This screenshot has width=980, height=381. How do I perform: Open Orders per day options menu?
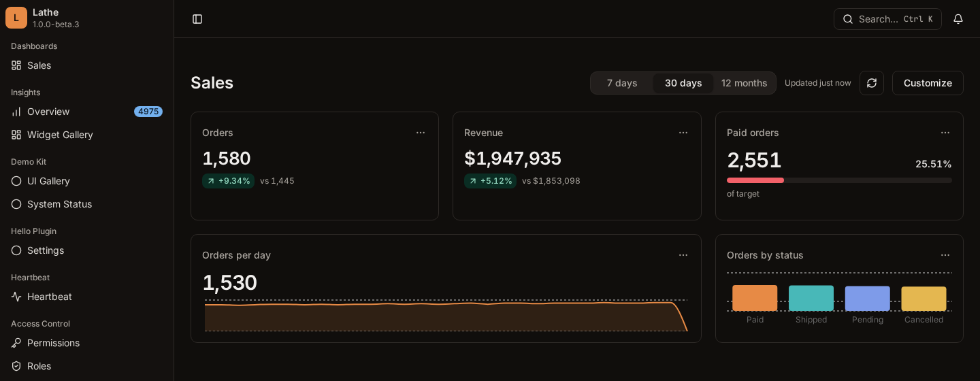(x=683, y=255)
